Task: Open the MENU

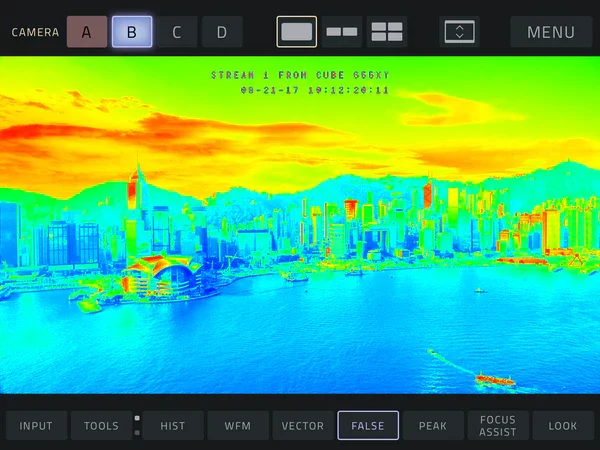Action: coord(551,32)
